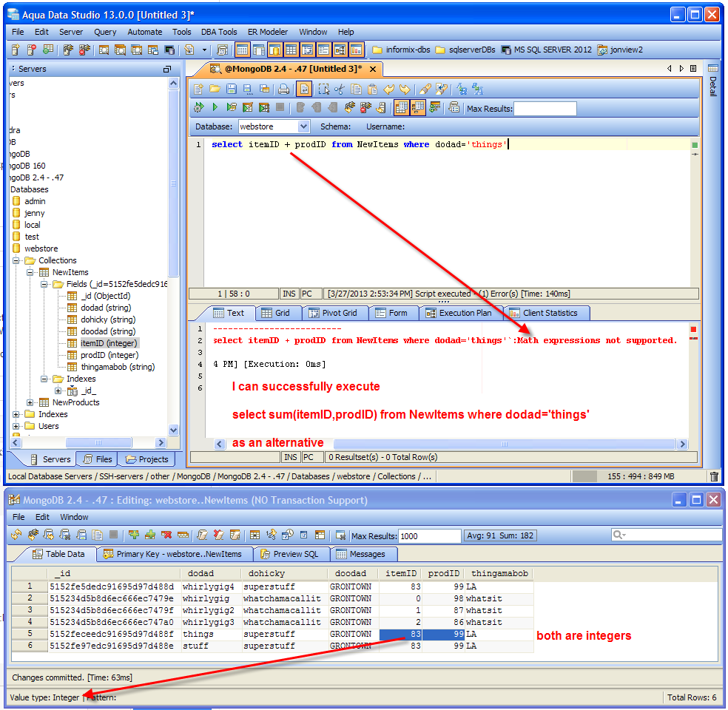This screenshot has width=728, height=710.
Task: Toggle the form layout button in main toolbar
Action: (323, 50)
